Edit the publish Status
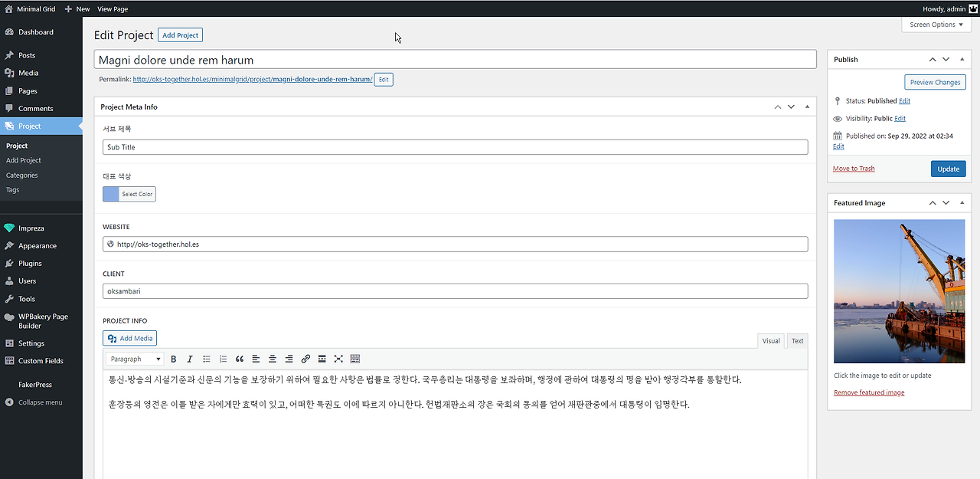 pos(904,101)
